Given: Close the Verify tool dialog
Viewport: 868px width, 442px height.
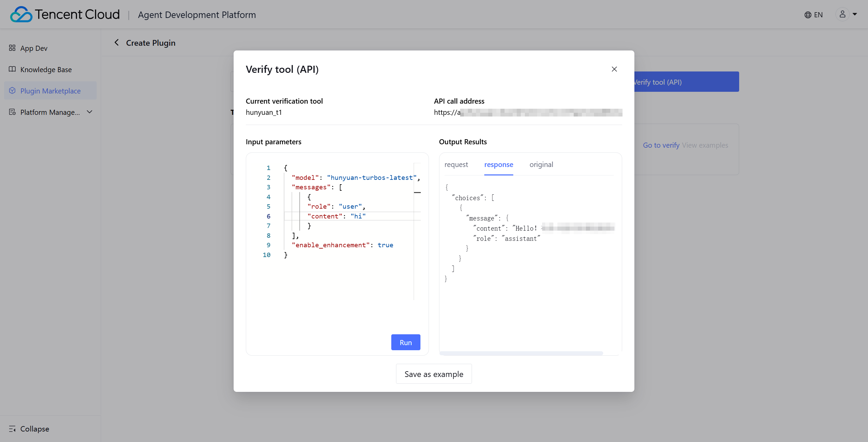Looking at the screenshot, I should click(x=614, y=69).
